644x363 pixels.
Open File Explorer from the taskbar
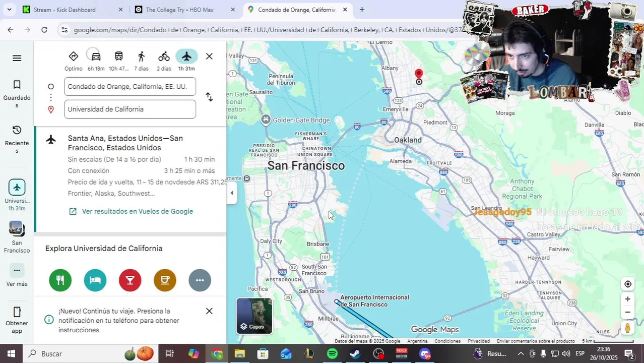tap(239, 354)
